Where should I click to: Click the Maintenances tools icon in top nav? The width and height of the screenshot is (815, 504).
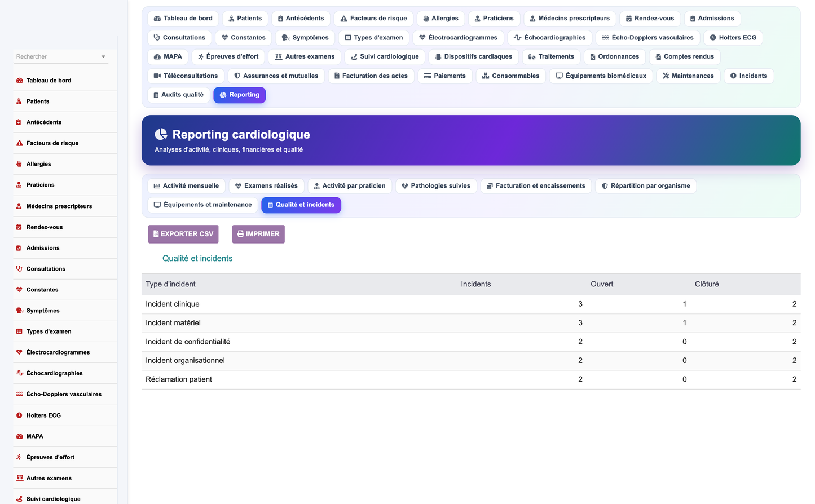click(x=666, y=76)
